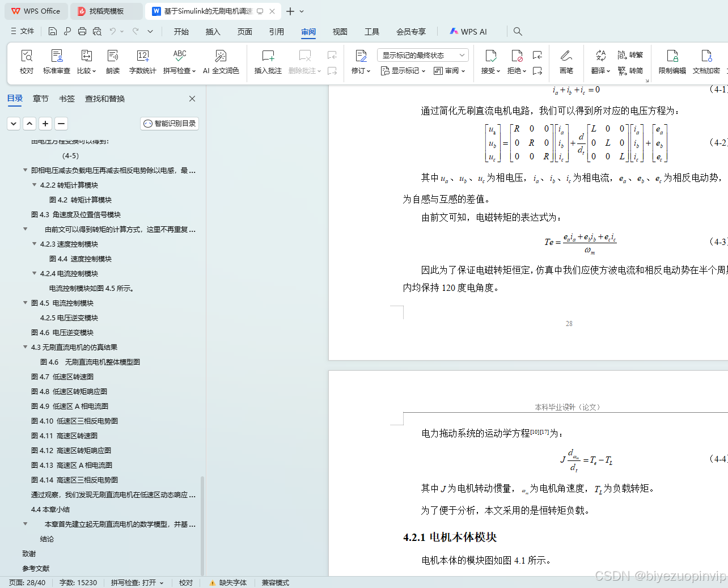Click the up arrow in outline panel

click(x=29, y=123)
